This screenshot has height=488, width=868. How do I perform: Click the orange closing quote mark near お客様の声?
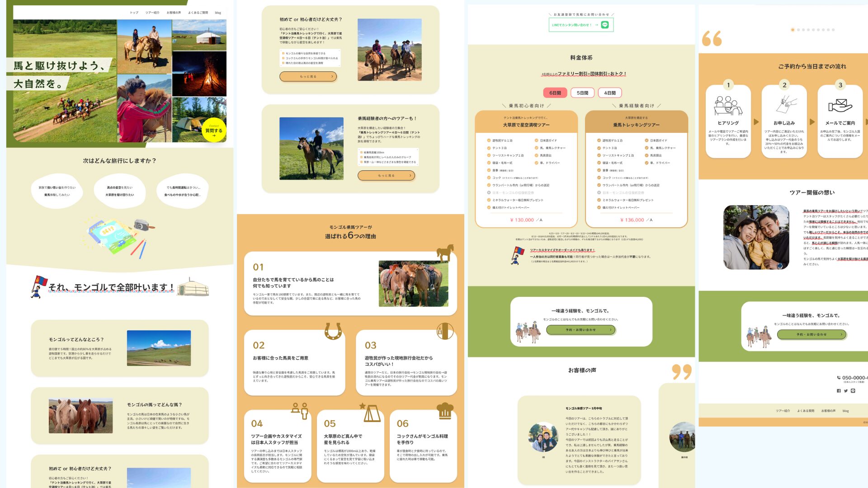coord(682,372)
